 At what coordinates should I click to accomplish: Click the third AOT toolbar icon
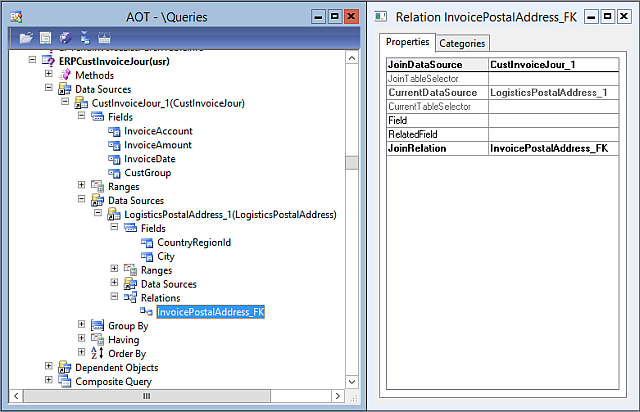click(65, 38)
